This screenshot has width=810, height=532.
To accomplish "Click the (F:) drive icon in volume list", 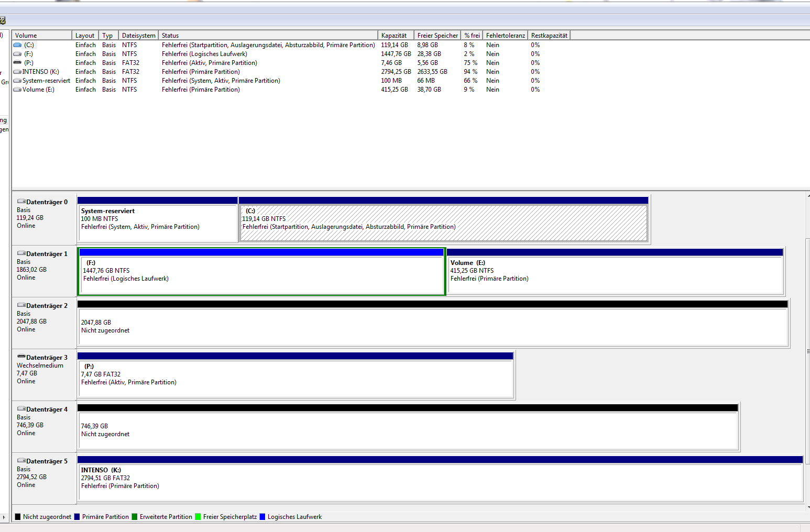I will 17,54.
